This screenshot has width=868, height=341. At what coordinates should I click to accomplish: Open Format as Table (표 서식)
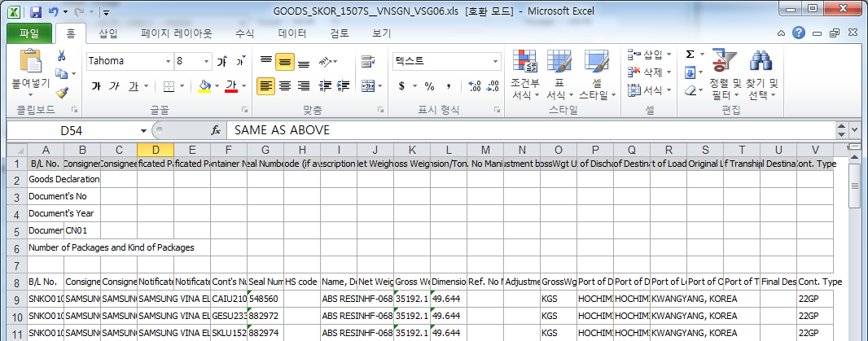tap(559, 74)
